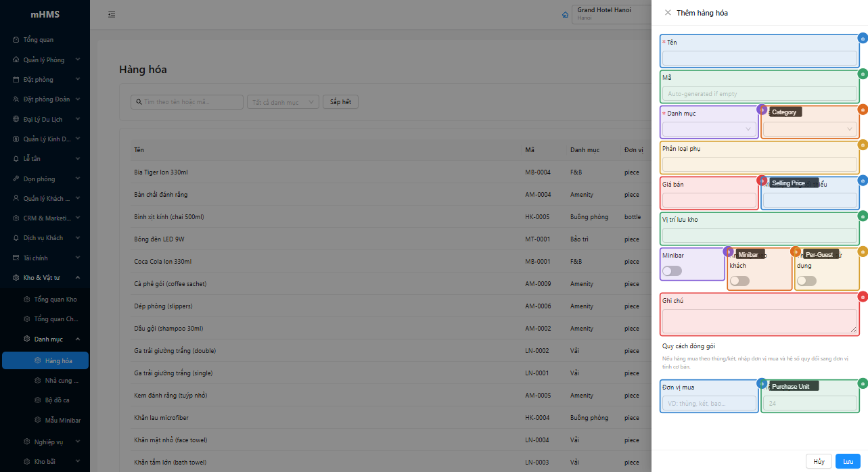Select Tổng quan Kho in the sidebar
868x472 pixels.
(x=55, y=300)
